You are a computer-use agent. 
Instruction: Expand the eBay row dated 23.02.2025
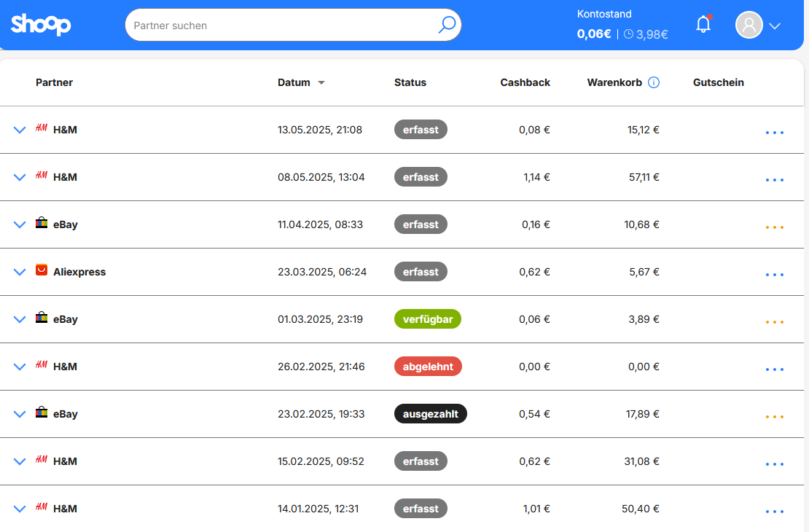[x=20, y=415]
